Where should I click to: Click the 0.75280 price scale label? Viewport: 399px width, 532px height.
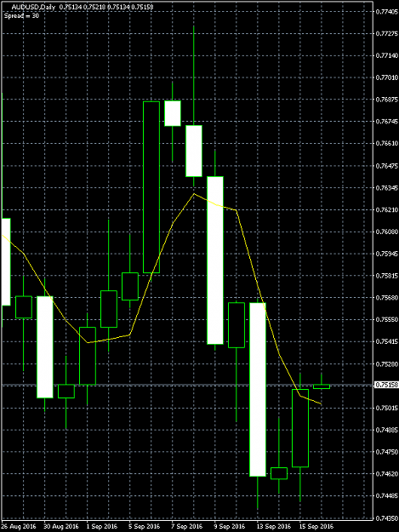(387, 364)
